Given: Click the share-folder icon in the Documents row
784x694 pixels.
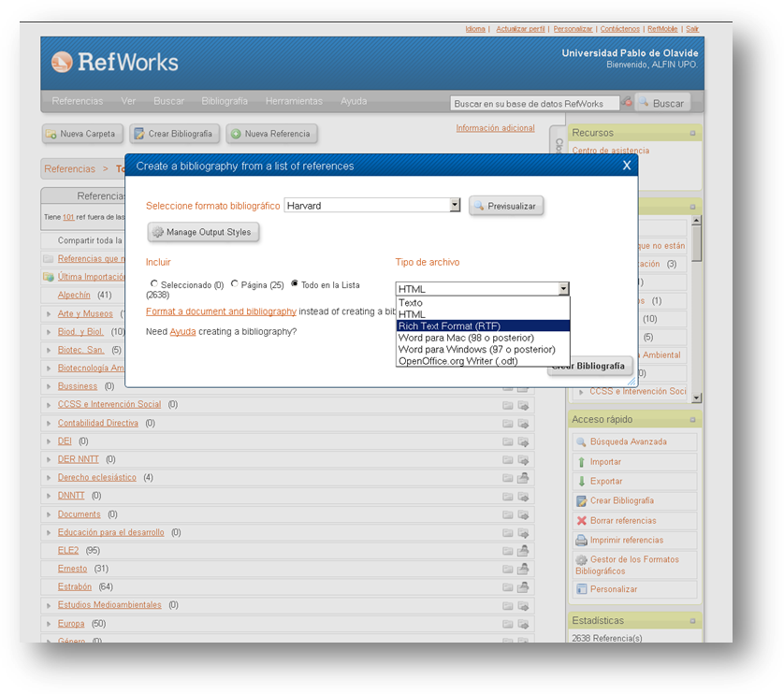Looking at the screenshot, I should tap(523, 514).
